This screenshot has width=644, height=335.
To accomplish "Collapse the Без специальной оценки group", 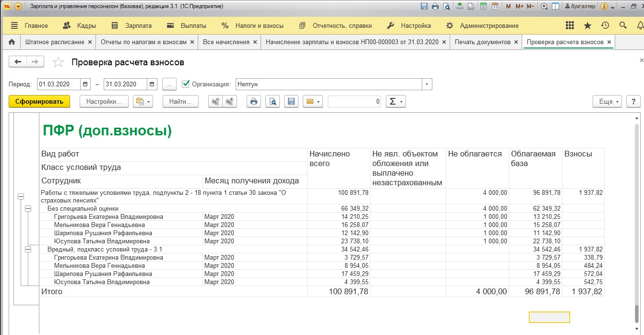I will point(28,209).
